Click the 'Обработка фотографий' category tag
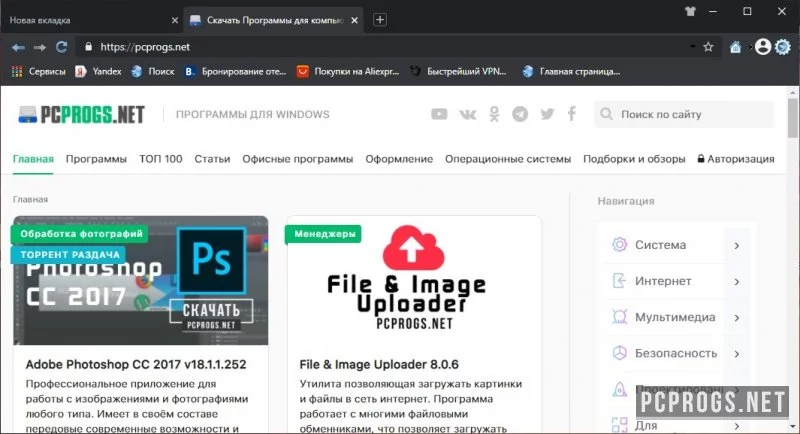This screenshot has width=800, height=434. coord(81,234)
